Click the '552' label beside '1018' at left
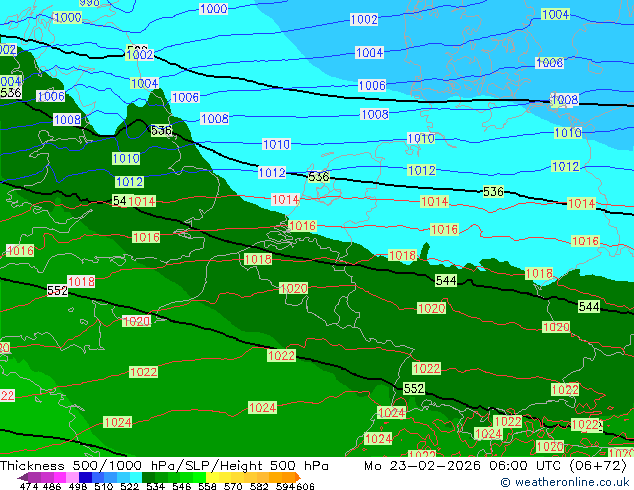This screenshot has width=634, height=490. pos(57,290)
